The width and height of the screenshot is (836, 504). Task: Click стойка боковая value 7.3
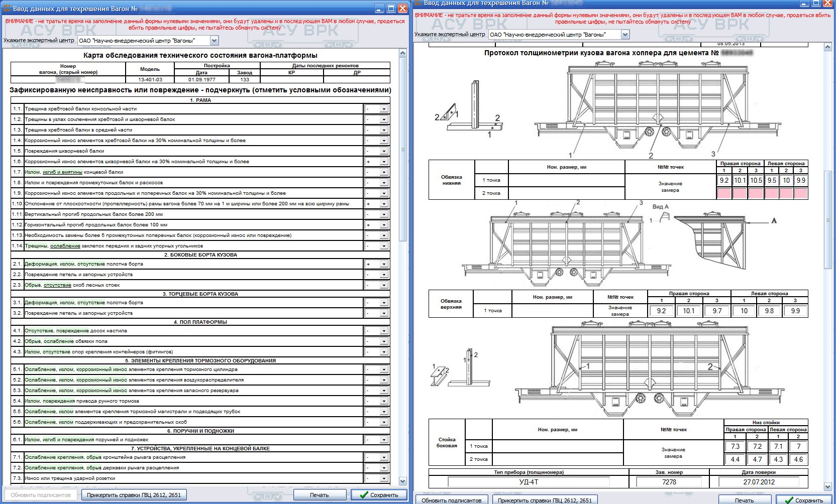click(735, 446)
